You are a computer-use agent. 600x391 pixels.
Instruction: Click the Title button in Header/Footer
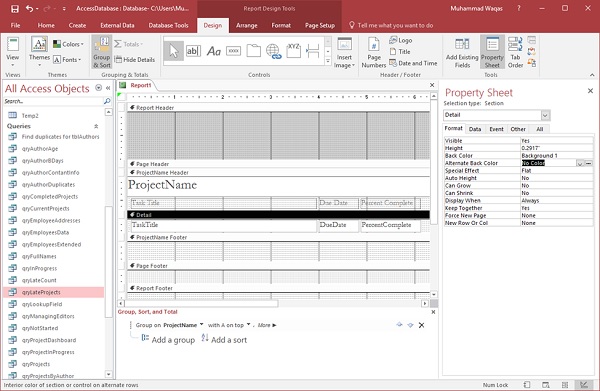click(x=400, y=52)
